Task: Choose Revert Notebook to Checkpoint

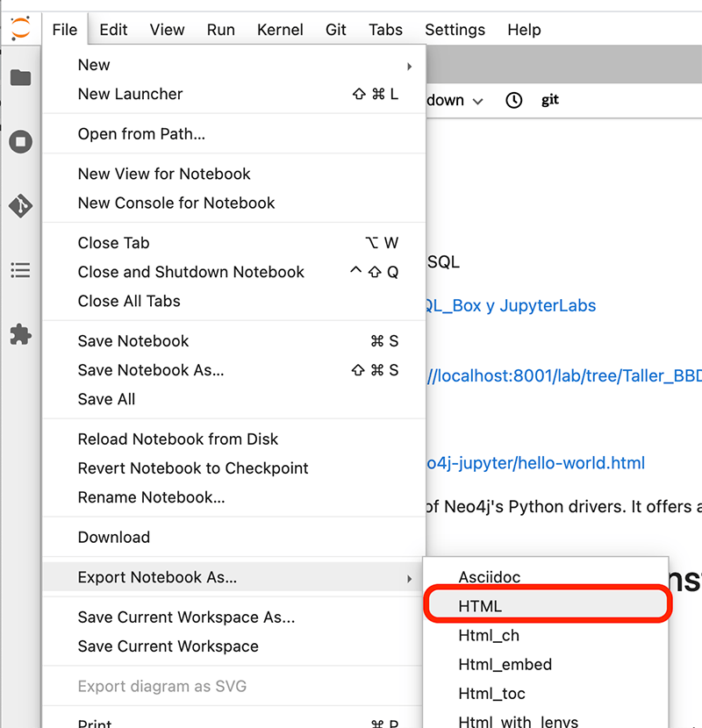Action: click(234, 468)
